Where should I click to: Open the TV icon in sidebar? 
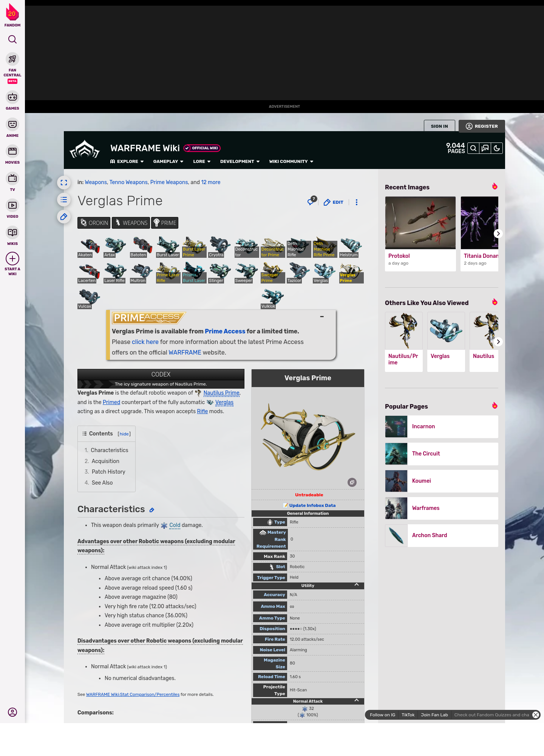[12, 178]
